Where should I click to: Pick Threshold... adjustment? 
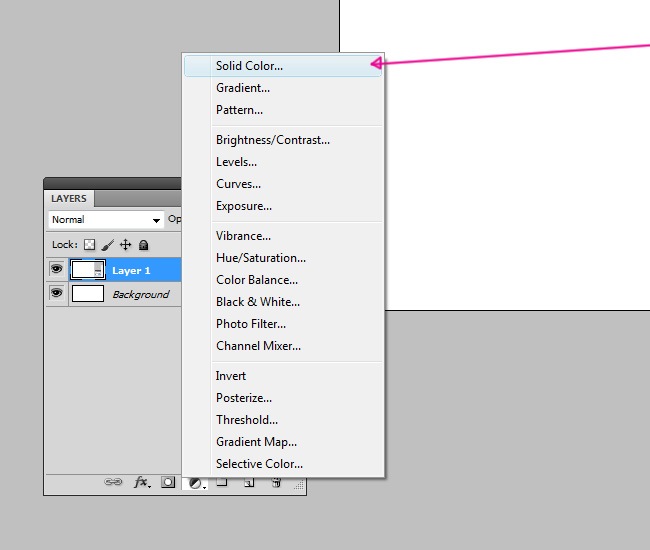(x=283, y=420)
